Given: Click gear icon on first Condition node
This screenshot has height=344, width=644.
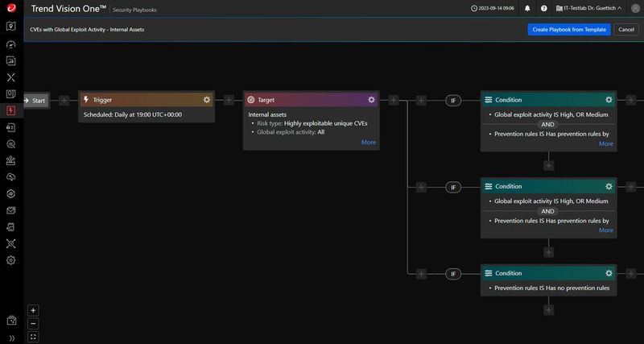Looking at the screenshot, I should pos(609,100).
